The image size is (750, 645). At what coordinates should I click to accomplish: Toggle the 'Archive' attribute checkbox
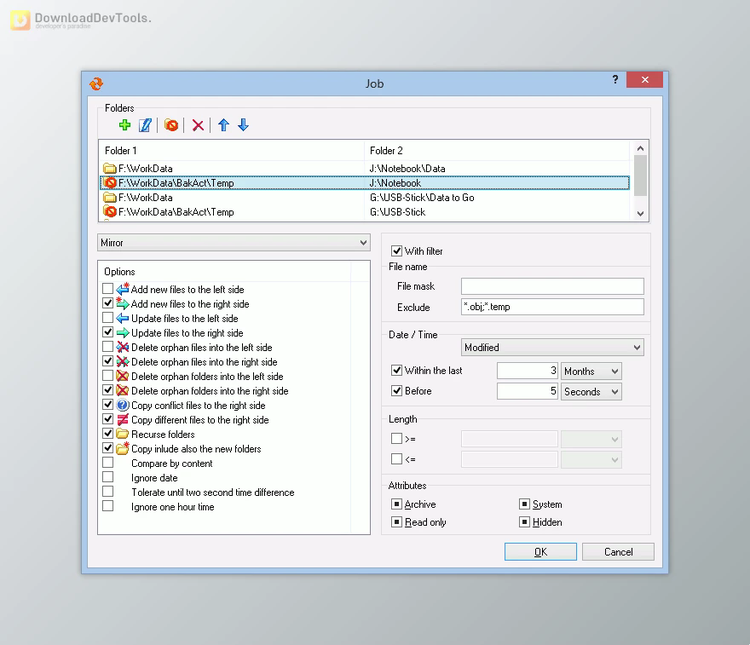tap(397, 504)
